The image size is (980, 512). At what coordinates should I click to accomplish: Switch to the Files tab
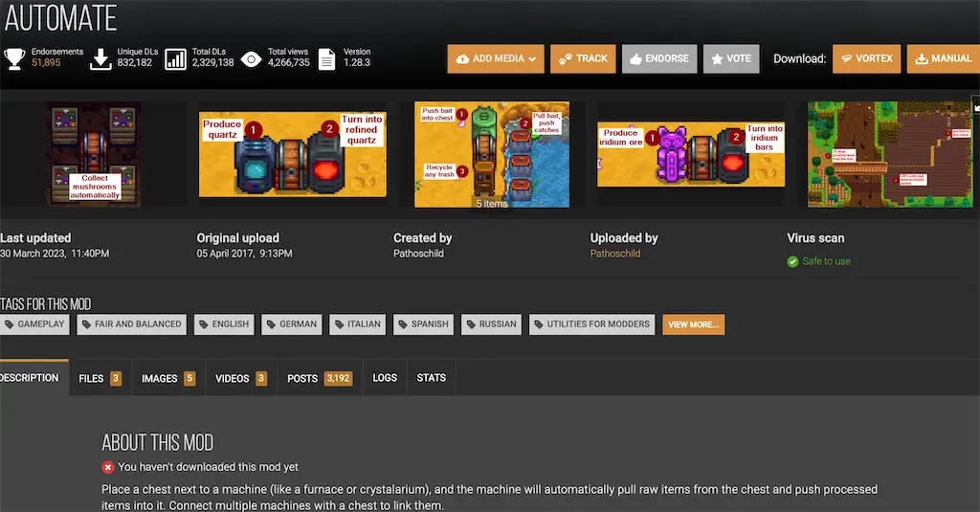point(100,378)
